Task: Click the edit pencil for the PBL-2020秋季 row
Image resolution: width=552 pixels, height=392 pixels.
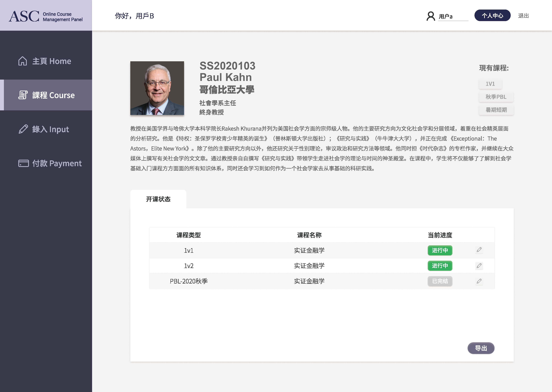Action: tap(479, 281)
